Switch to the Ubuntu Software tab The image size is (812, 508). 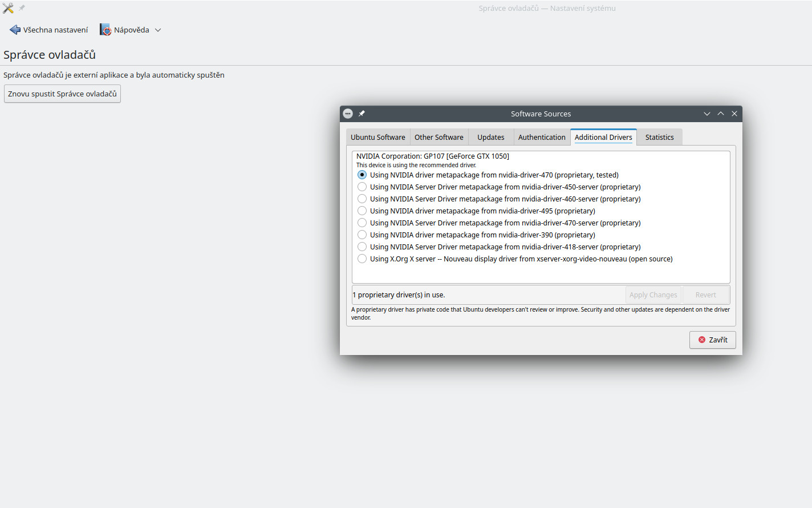pyautogui.click(x=378, y=137)
